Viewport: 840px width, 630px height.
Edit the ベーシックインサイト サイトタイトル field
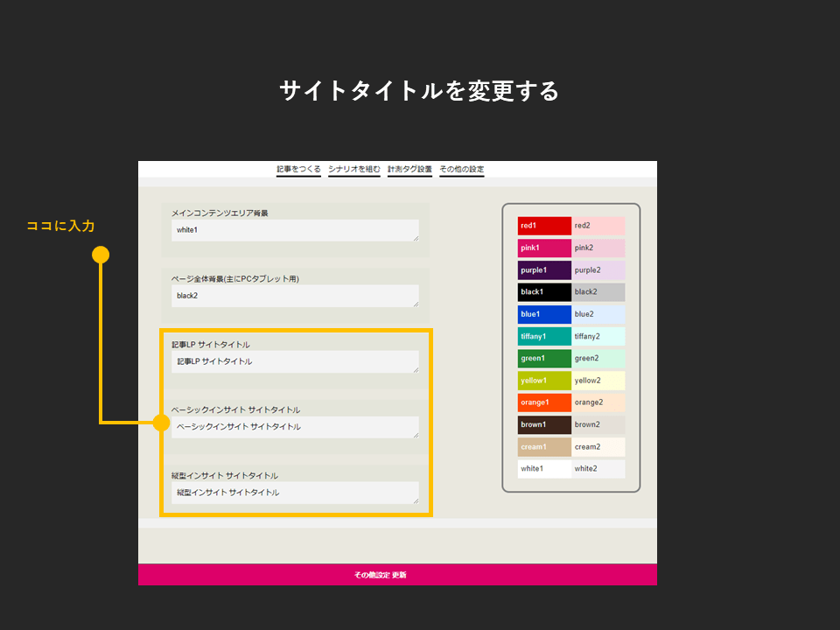(x=295, y=427)
